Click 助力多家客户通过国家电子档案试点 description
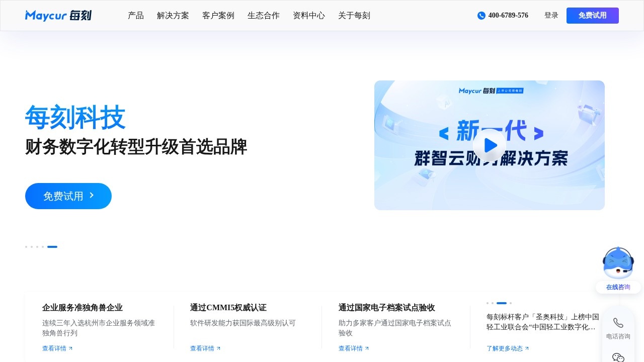The height and width of the screenshot is (362, 644). pos(395,328)
